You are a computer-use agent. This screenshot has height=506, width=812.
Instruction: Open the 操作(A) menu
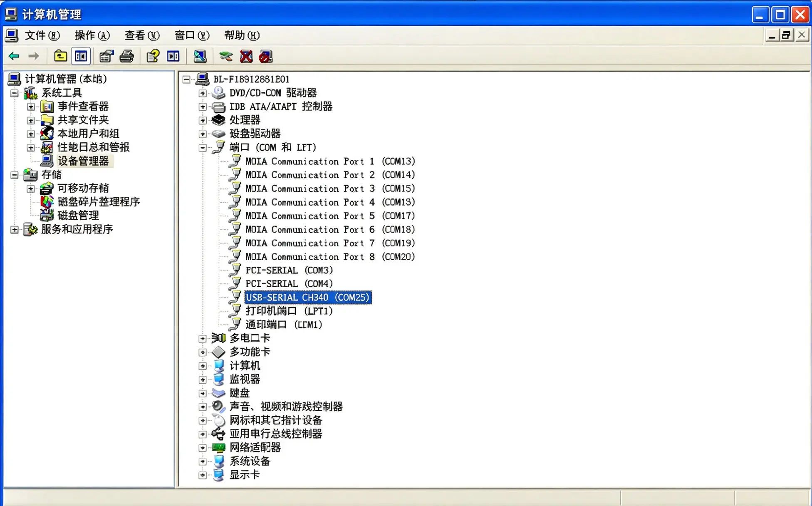click(x=92, y=35)
